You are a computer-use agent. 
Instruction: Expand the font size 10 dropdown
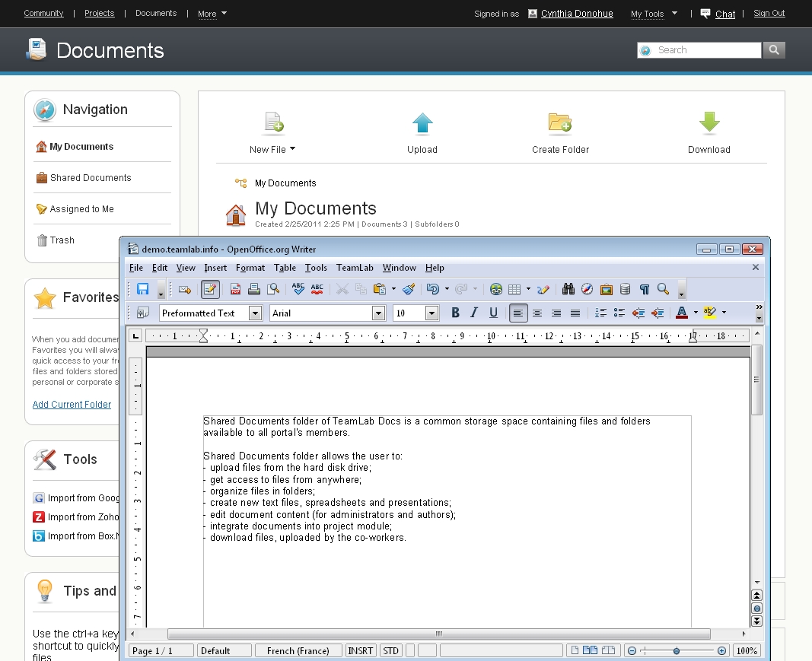pos(432,313)
